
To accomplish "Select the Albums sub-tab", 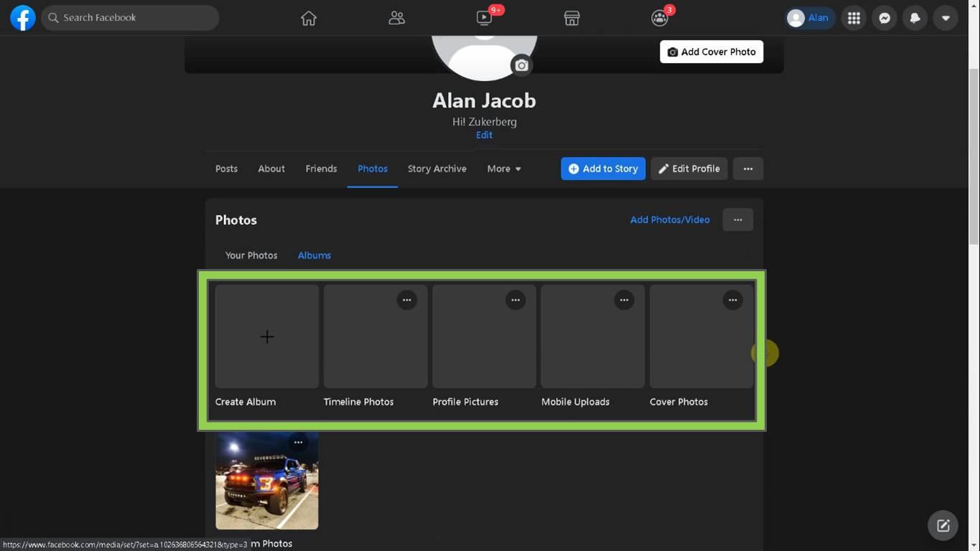I will click(314, 255).
